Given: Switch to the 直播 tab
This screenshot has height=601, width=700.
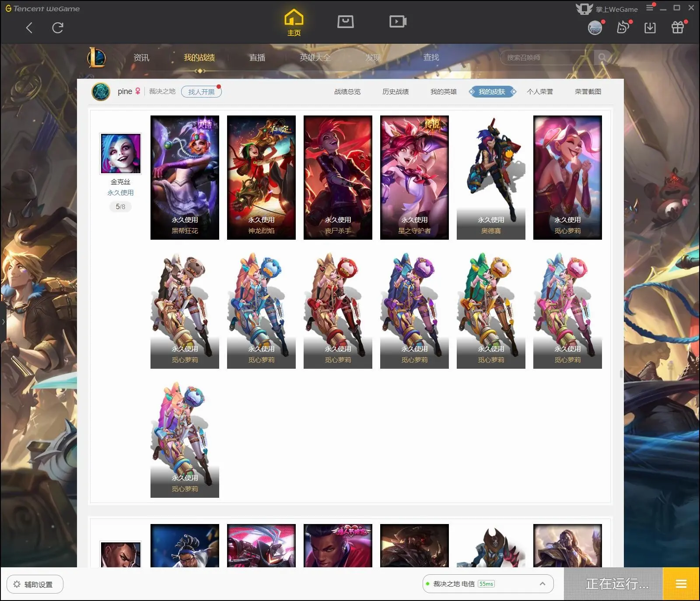Looking at the screenshot, I should (257, 57).
